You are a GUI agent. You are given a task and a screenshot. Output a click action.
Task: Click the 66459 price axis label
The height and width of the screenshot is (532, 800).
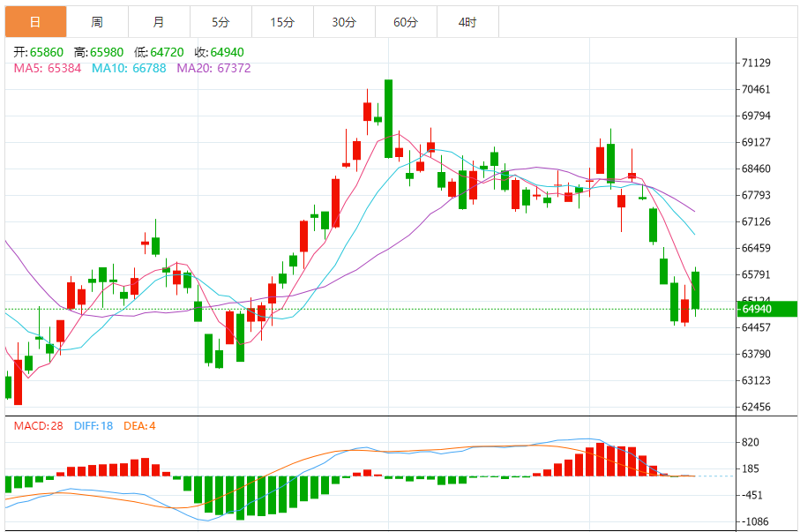(x=756, y=248)
